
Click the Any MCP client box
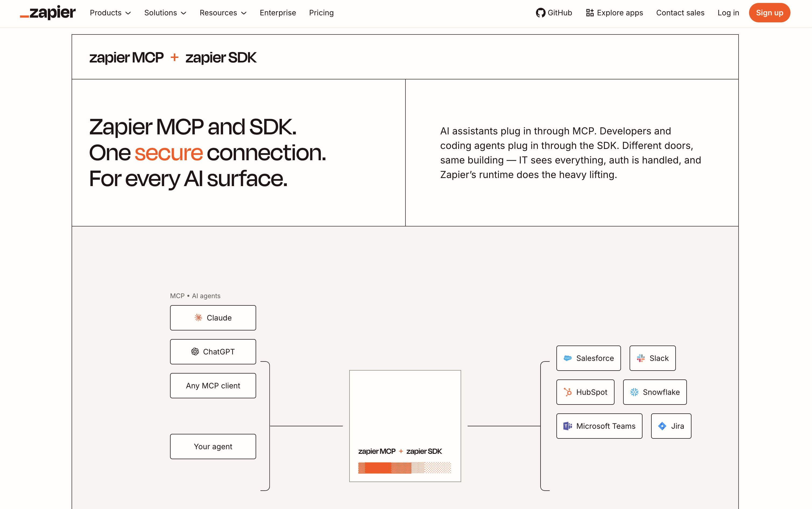213,385
